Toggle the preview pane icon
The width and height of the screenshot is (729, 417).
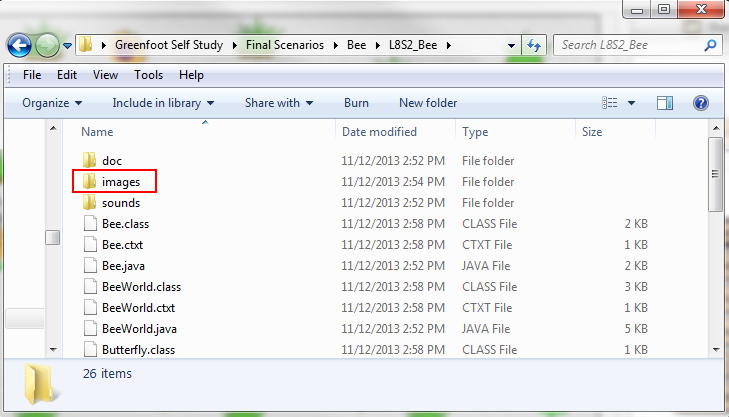click(665, 103)
